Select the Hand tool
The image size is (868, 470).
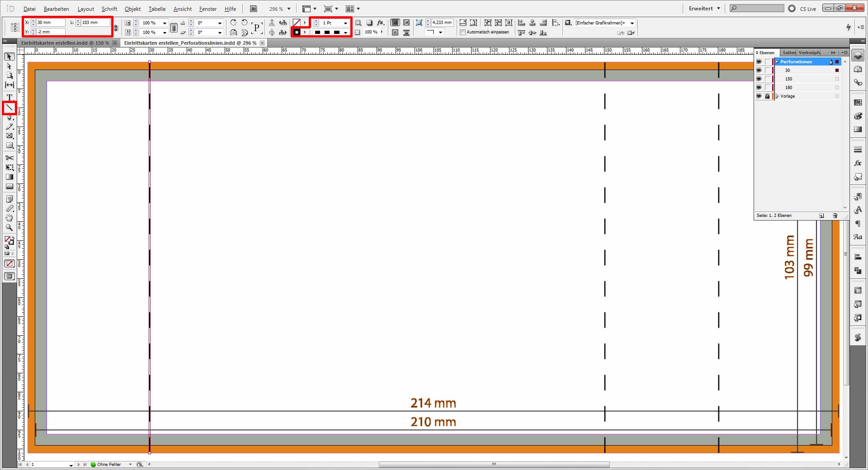pos(8,218)
